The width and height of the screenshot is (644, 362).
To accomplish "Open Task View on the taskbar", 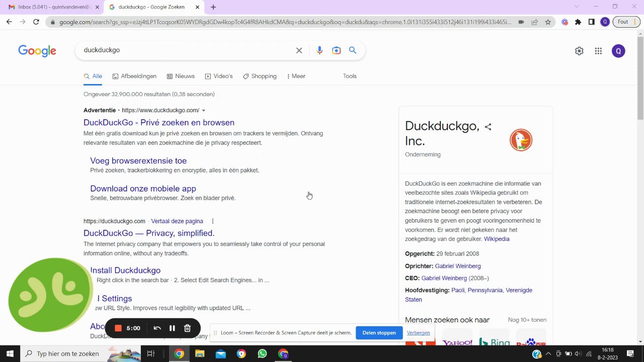I will coord(150,353).
